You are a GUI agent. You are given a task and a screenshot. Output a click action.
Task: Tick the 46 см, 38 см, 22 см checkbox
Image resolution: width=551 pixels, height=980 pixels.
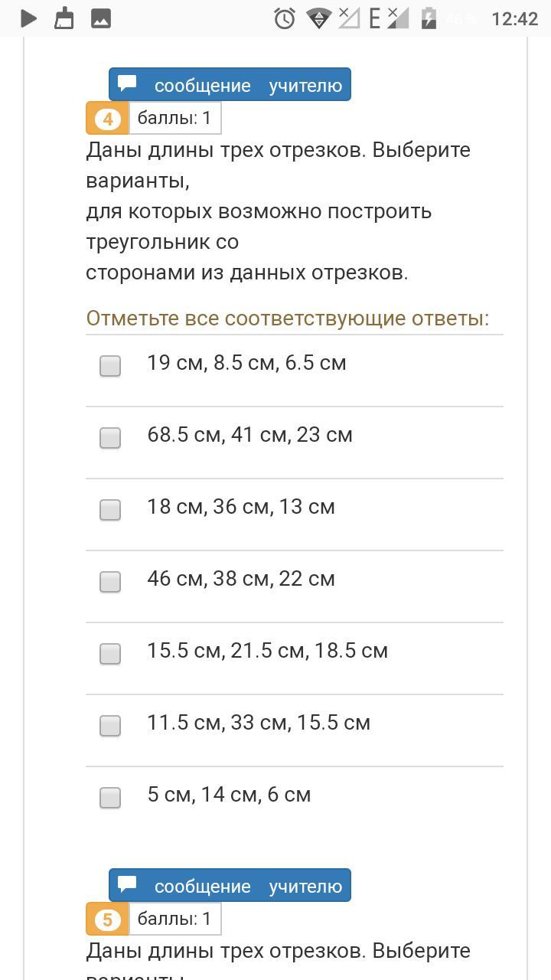pyautogui.click(x=110, y=581)
